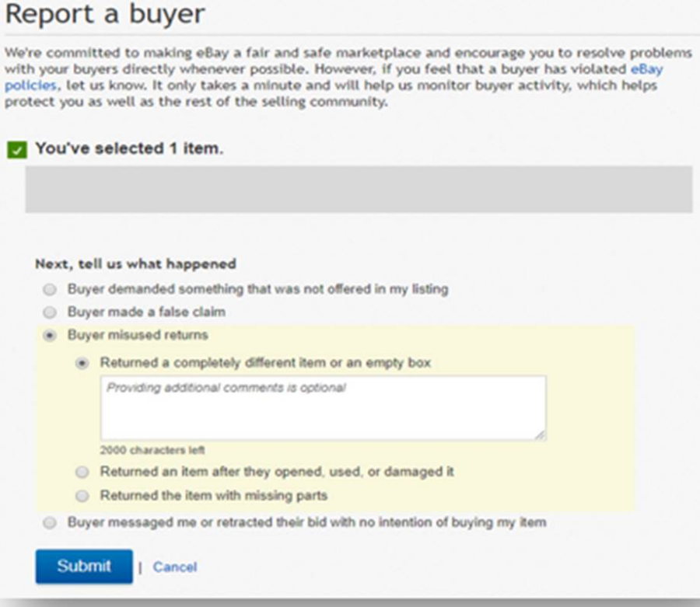Click the '2000 characters left' counter
Viewport: 700px width, 607px height.
(x=152, y=450)
